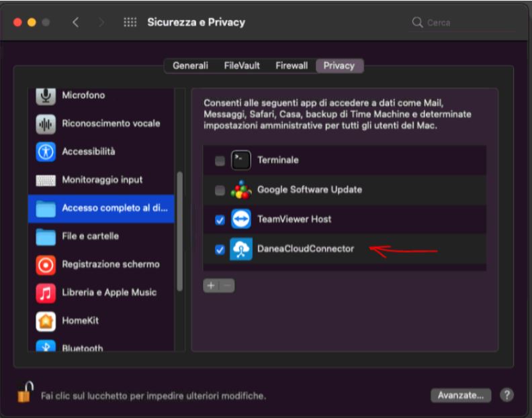The height and width of the screenshot is (418, 532).
Task: Enable the Terminale checkbox
Action: click(x=220, y=160)
